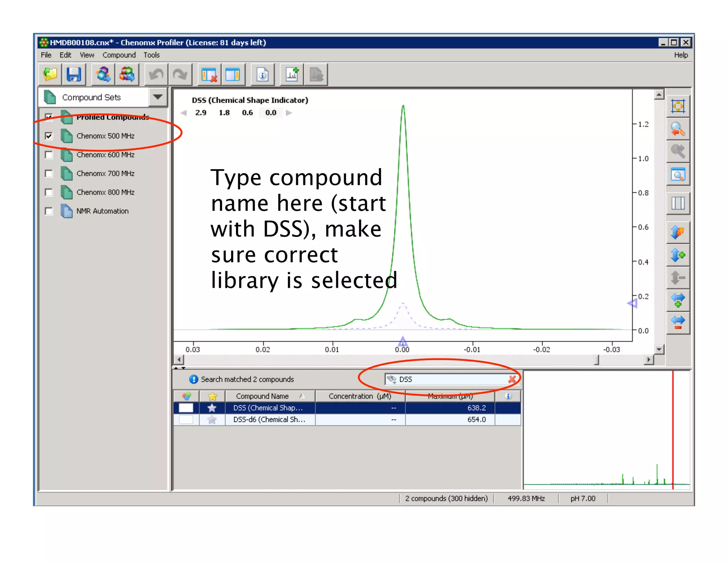The height and width of the screenshot is (562, 728).
Task: Enable the Chenomx 800 MHz library
Action: click(49, 192)
